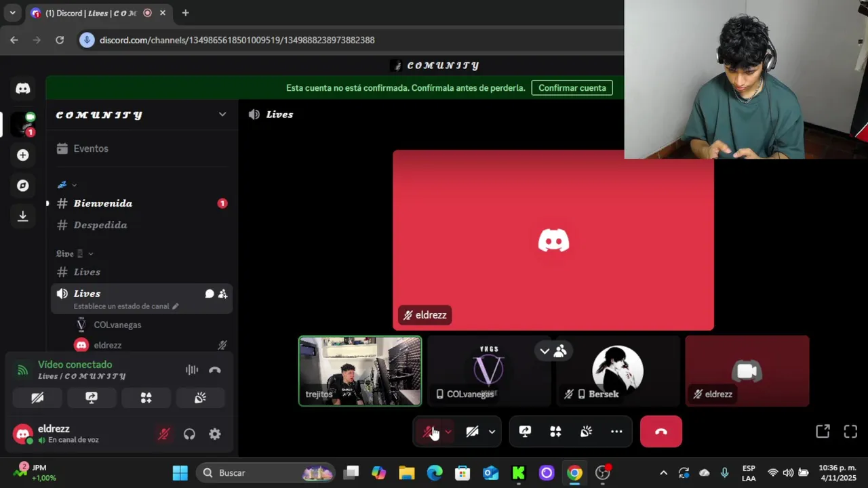Toggle deafen headphones icon in user panel
The image size is (868, 488).
[189, 434]
